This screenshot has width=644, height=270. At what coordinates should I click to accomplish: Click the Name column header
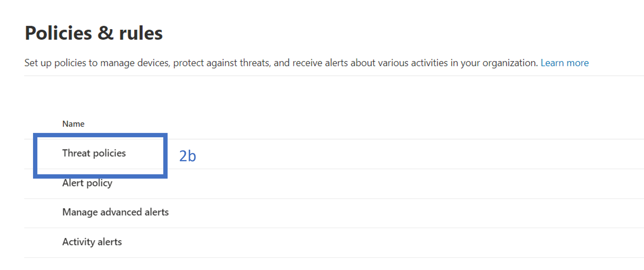(x=73, y=124)
